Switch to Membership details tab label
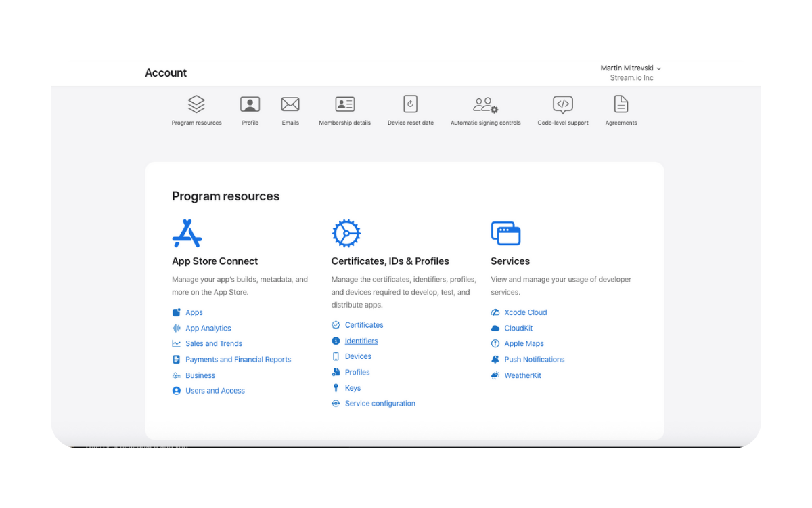The image size is (812, 508). [345, 123]
